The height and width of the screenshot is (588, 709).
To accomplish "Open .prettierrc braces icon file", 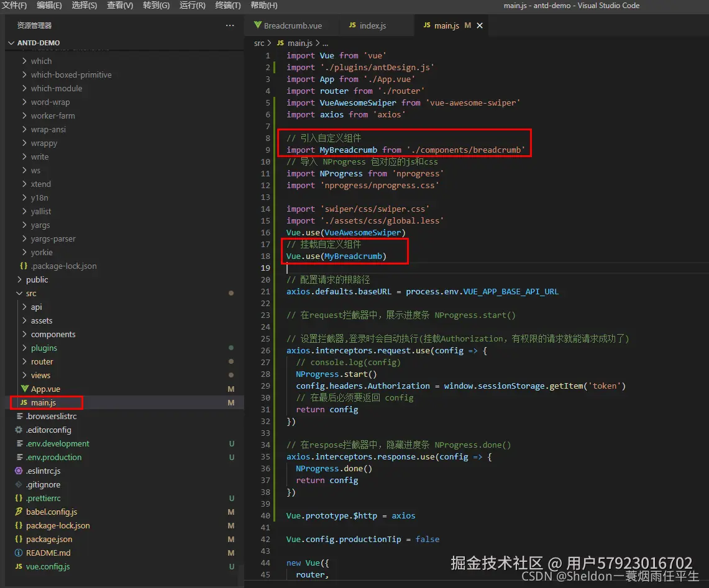I will [19, 498].
